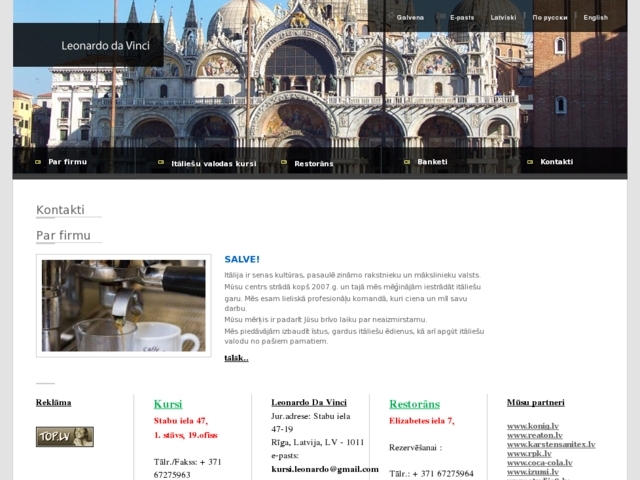Switch language to English
This screenshot has width=640, height=480.
(595, 17)
